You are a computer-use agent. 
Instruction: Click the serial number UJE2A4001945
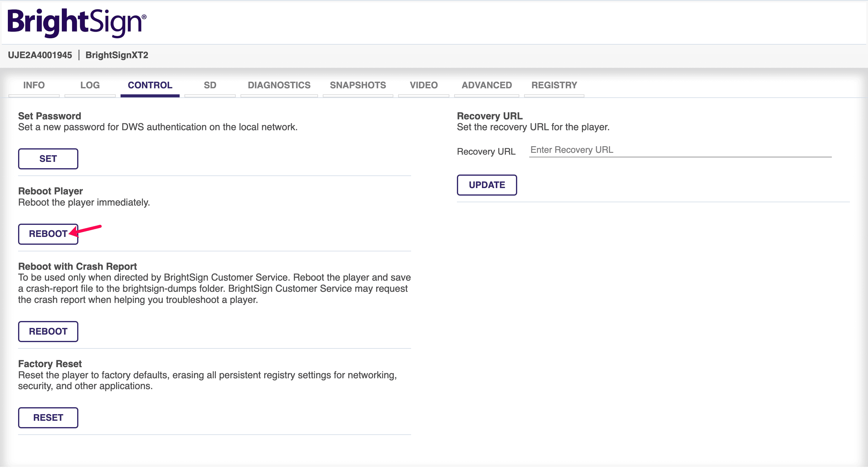[x=40, y=55]
